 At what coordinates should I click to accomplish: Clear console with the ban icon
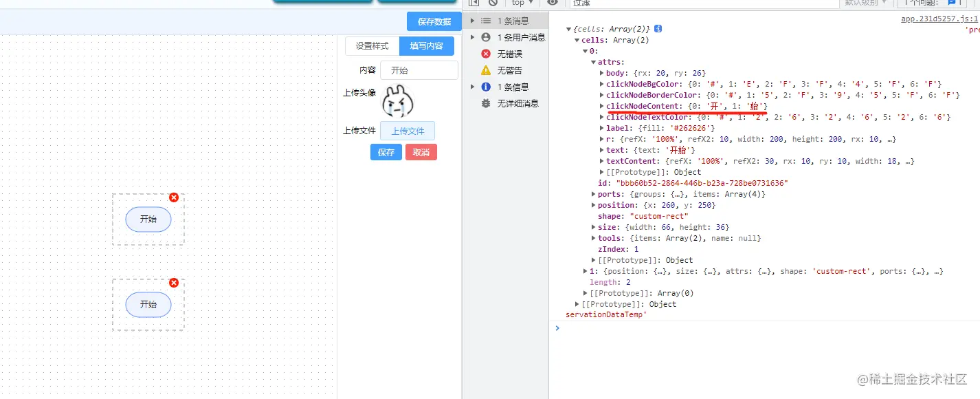pyautogui.click(x=493, y=3)
